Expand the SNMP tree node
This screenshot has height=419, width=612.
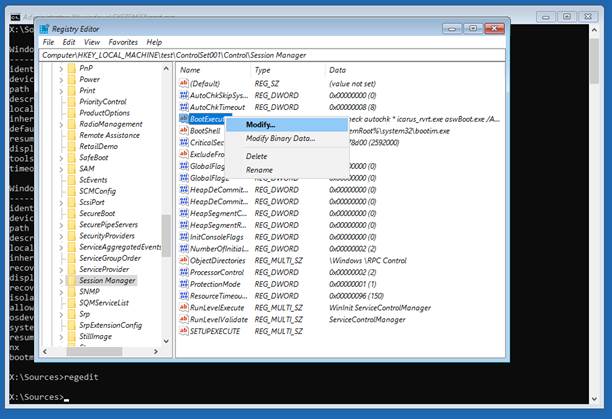61,292
